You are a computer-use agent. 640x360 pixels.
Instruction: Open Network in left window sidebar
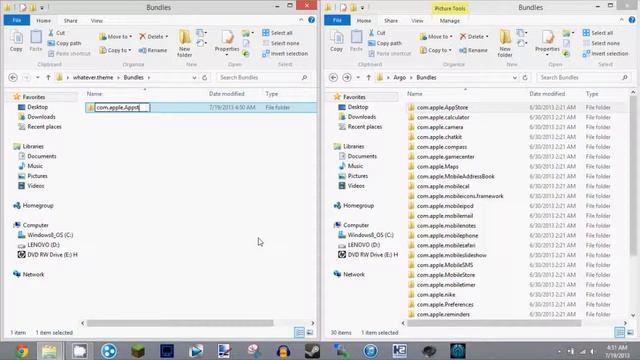[33, 274]
